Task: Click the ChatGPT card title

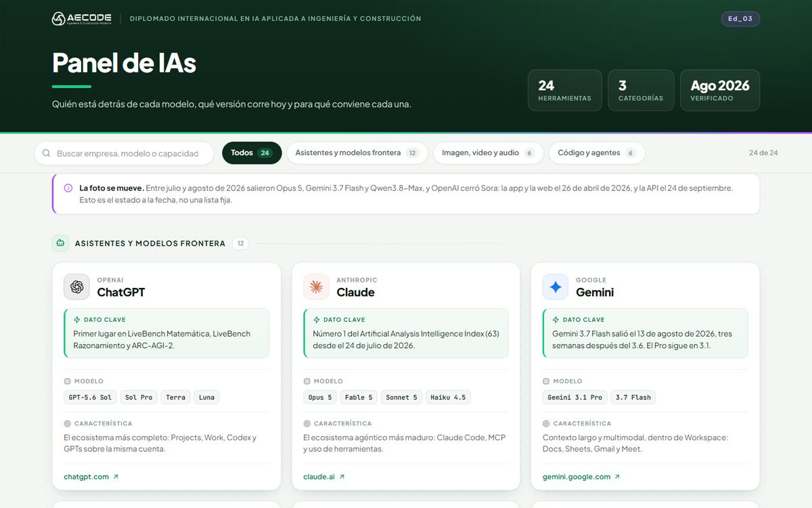Action: (121, 293)
